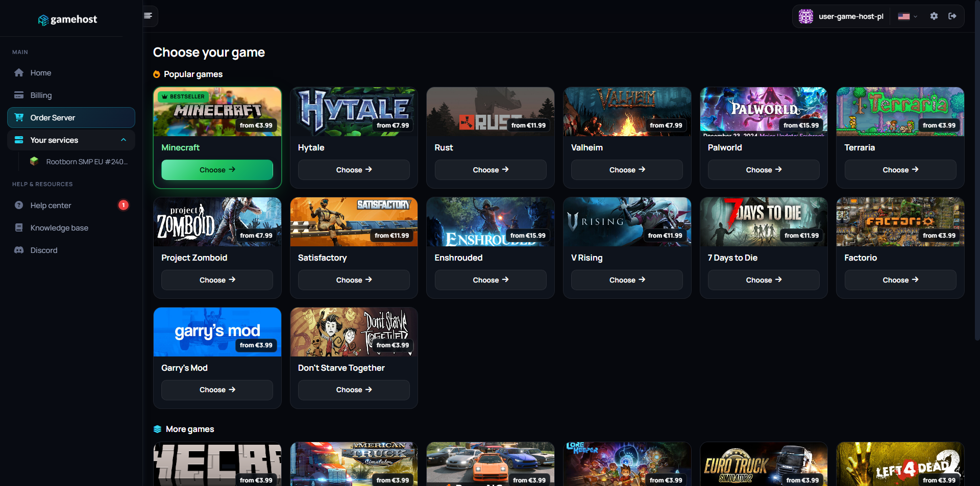This screenshot has height=486, width=980.
Task: Click the page vertical scrollbar
Action: pyautogui.click(x=977, y=171)
